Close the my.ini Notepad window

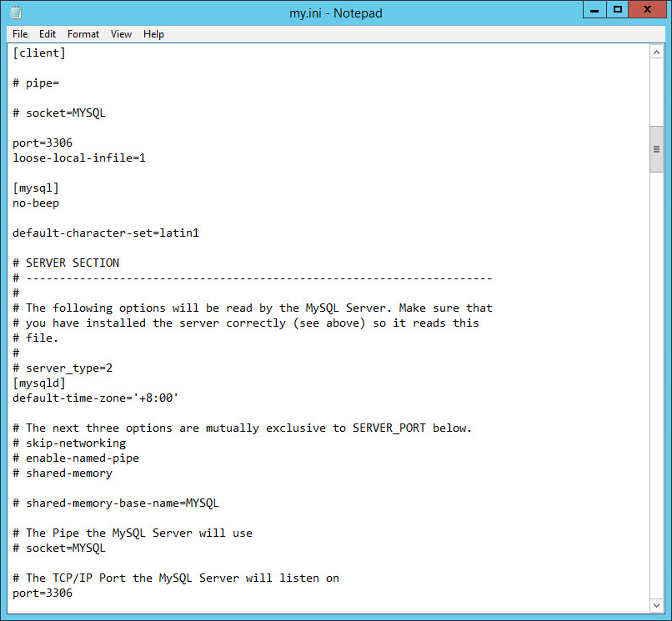tap(647, 10)
